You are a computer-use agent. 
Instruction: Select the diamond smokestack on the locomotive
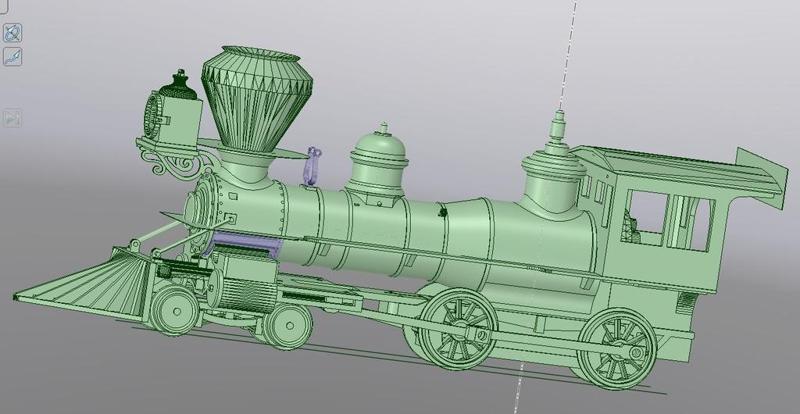coord(257,100)
